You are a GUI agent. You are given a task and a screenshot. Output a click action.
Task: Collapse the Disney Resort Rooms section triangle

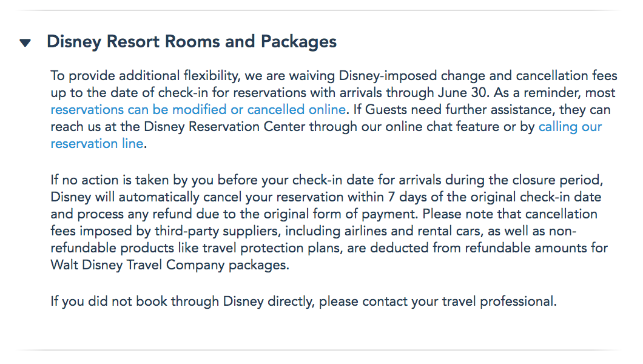pyautogui.click(x=25, y=42)
